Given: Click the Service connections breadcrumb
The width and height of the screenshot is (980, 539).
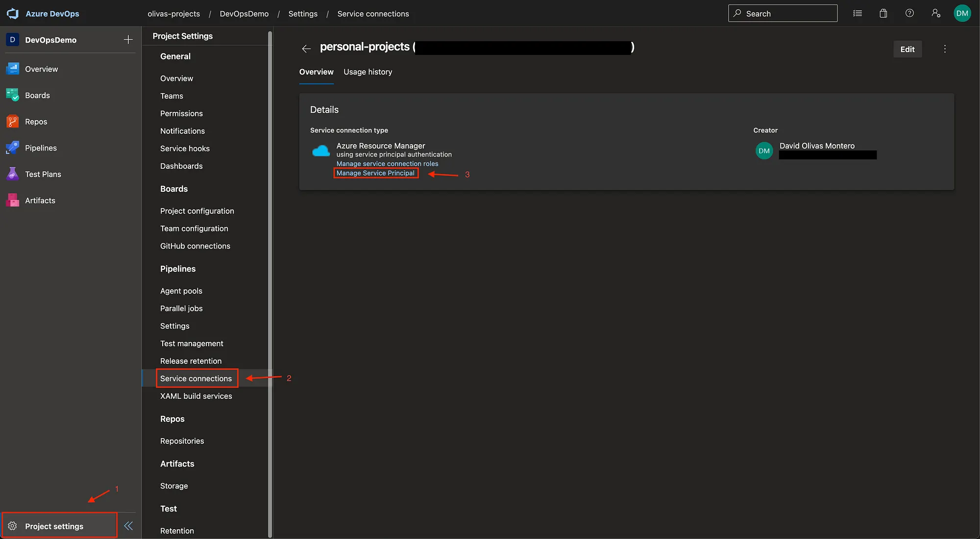Looking at the screenshot, I should coord(373,14).
